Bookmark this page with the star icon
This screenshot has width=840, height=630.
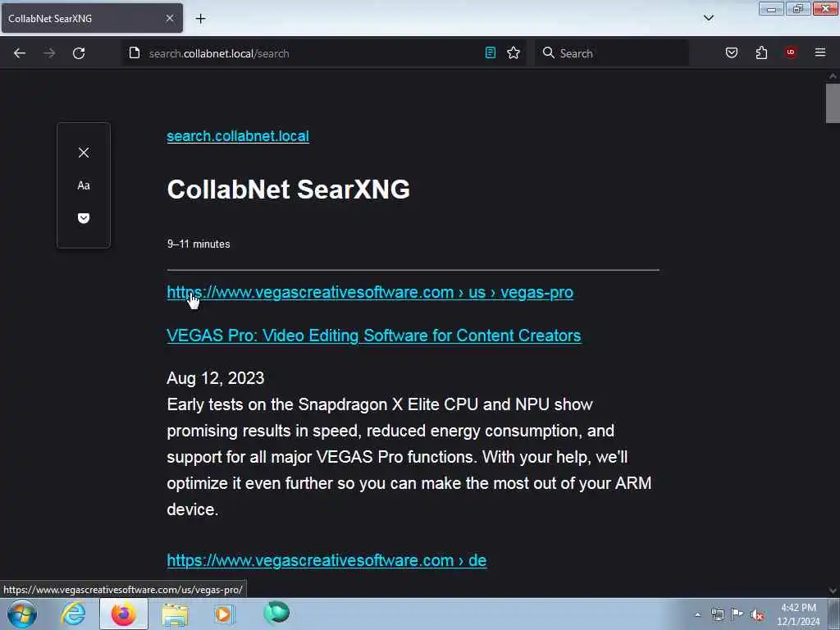click(x=514, y=52)
